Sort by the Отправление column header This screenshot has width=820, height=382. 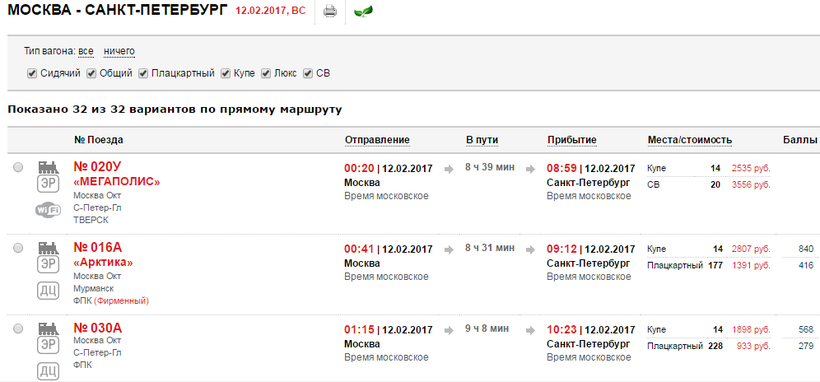[x=377, y=140]
